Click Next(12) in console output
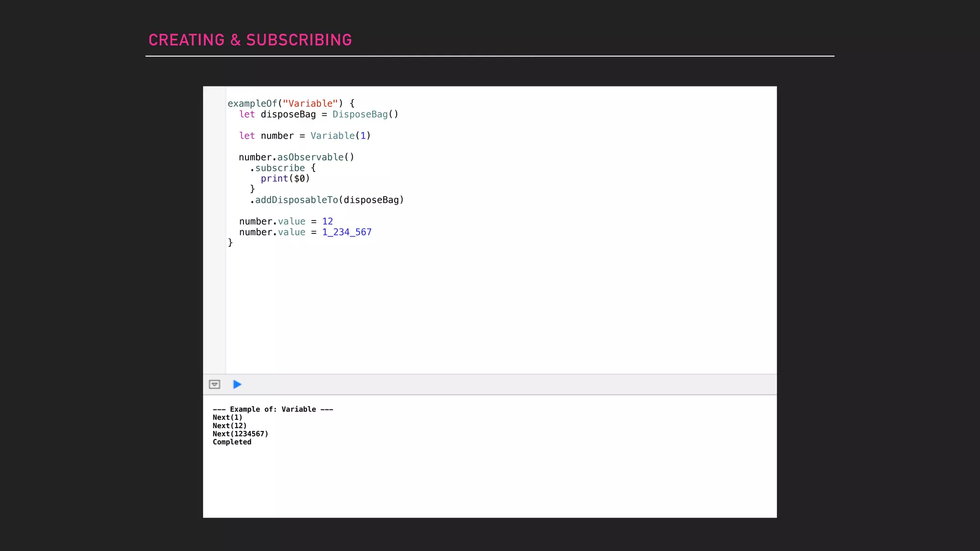This screenshot has height=551, width=980. 230,426
